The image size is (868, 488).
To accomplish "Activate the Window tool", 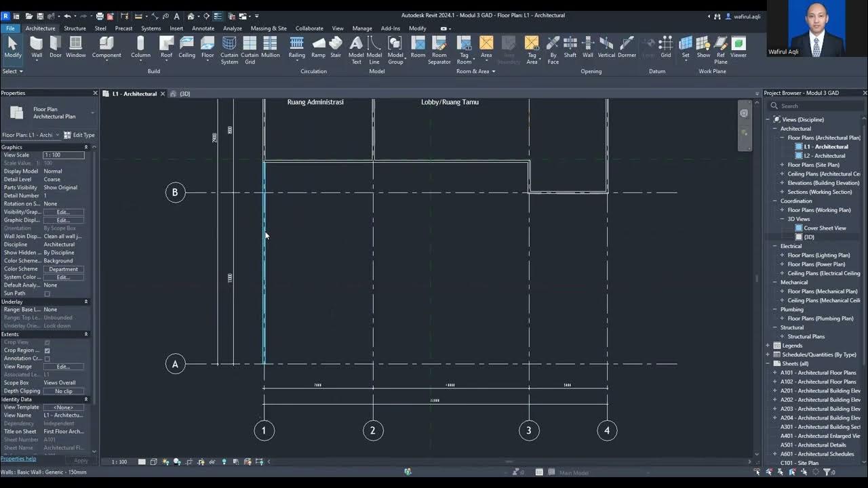I will pyautogui.click(x=76, y=47).
